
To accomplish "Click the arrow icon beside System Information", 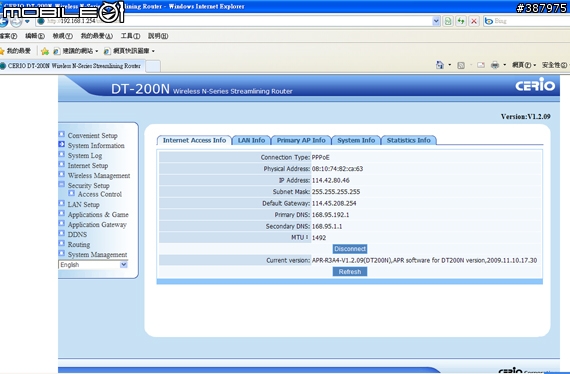I will (61, 144).
